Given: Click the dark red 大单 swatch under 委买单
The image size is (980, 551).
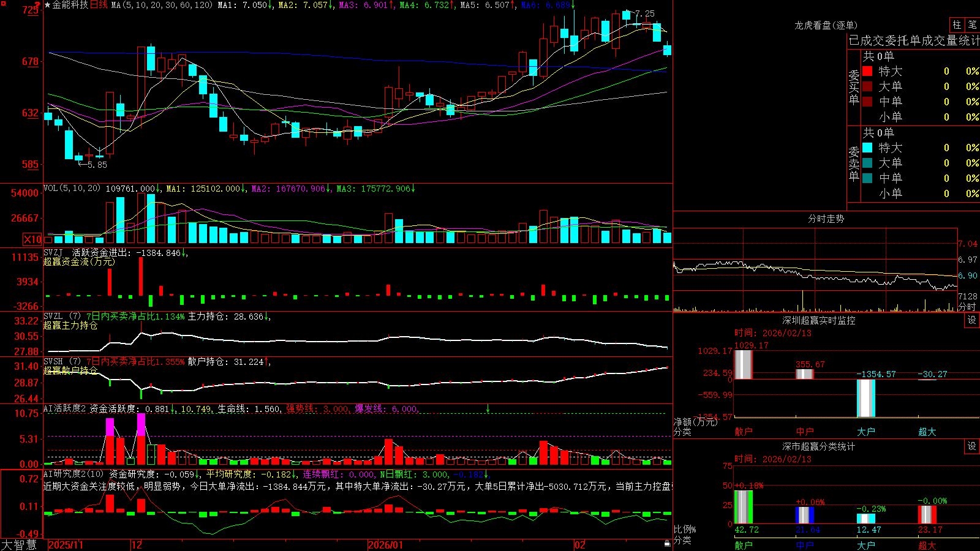Looking at the screenshot, I should click(x=867, y=86).
